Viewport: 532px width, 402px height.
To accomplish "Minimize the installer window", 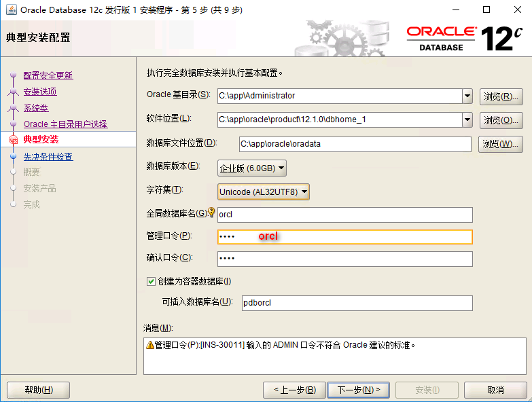I will coord(456,10).
